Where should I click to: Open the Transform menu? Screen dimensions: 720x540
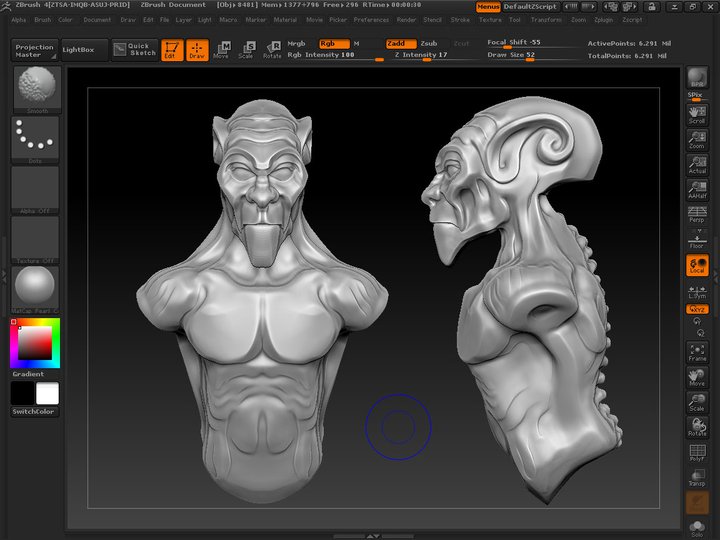(x=546, y=20)
